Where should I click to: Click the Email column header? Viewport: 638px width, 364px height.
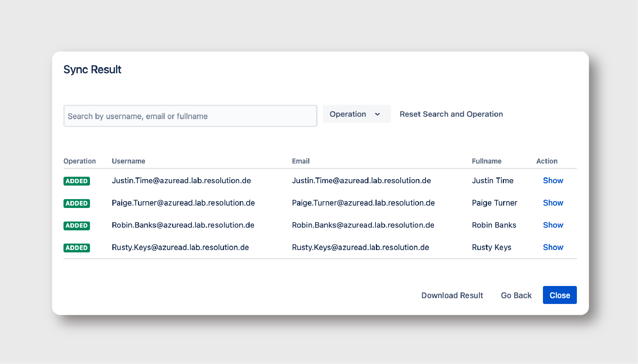tap(300, 161)
